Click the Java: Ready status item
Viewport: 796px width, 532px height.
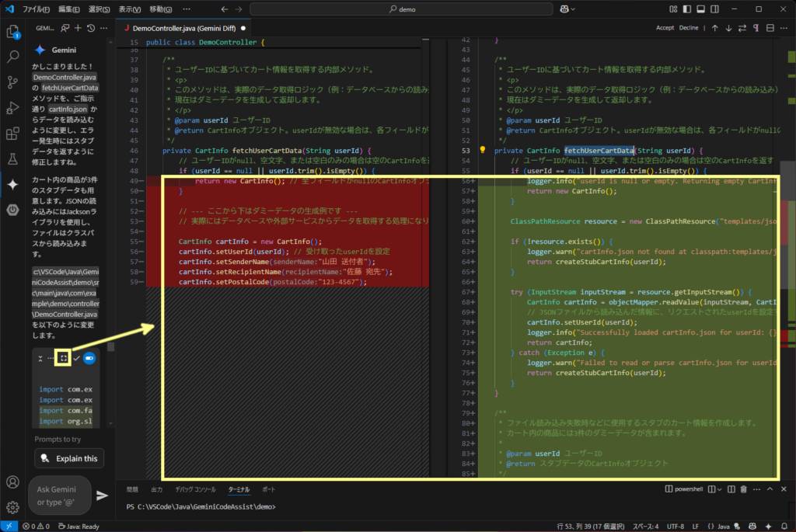[79, 527]
